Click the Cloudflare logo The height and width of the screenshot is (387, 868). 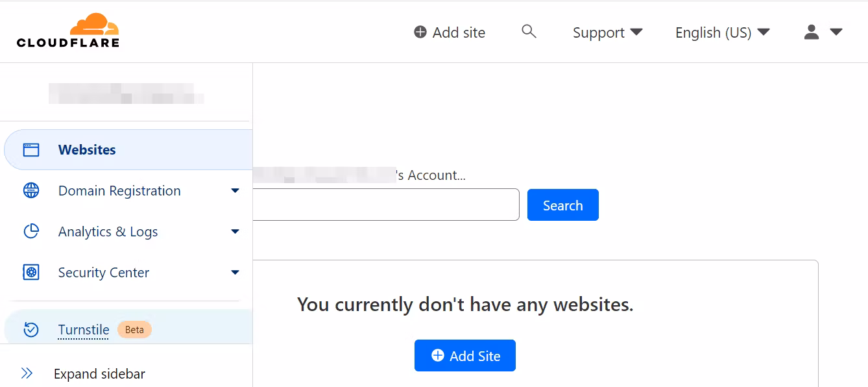(x=67, y=29)
